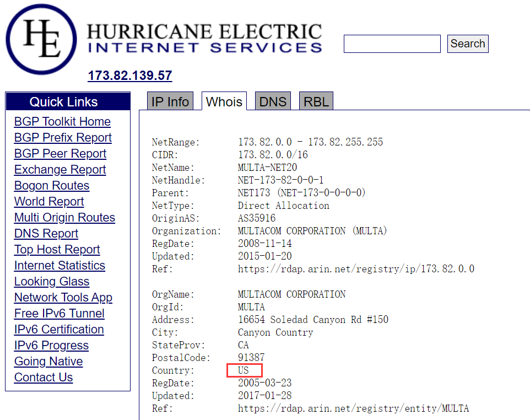Click Updated value 2015-01-20
The height and width of the screenshot is (420, 530).
click(264, 256)
